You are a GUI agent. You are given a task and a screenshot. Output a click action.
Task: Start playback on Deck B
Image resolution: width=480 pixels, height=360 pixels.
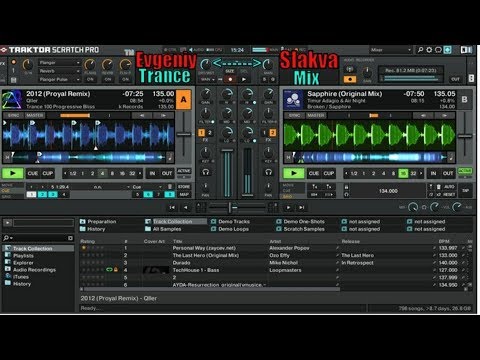point(294,173)
